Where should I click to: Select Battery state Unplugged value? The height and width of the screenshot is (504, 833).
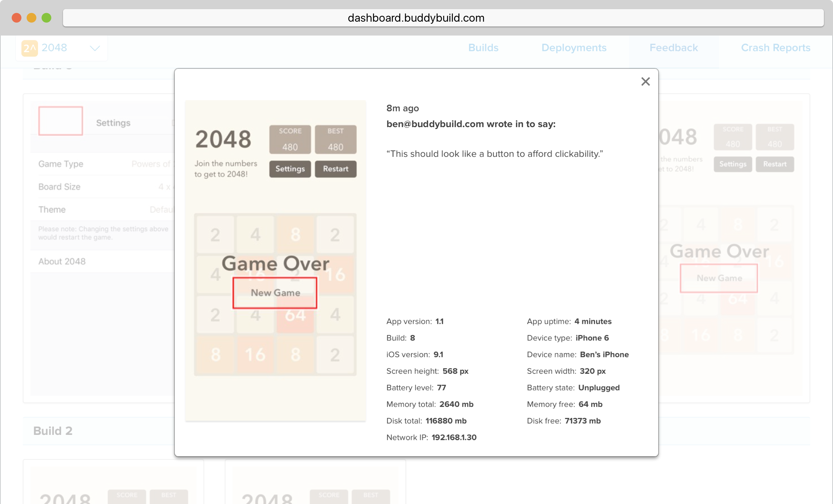[599, 387]
